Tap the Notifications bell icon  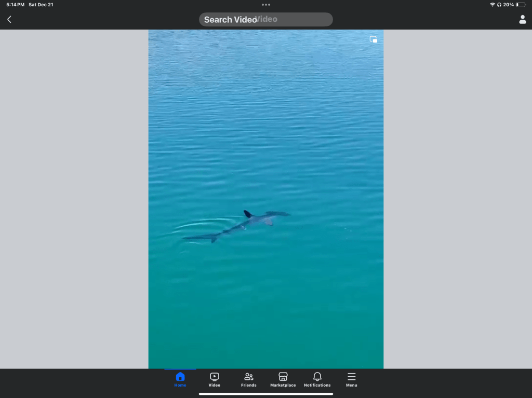pos(317,377)
